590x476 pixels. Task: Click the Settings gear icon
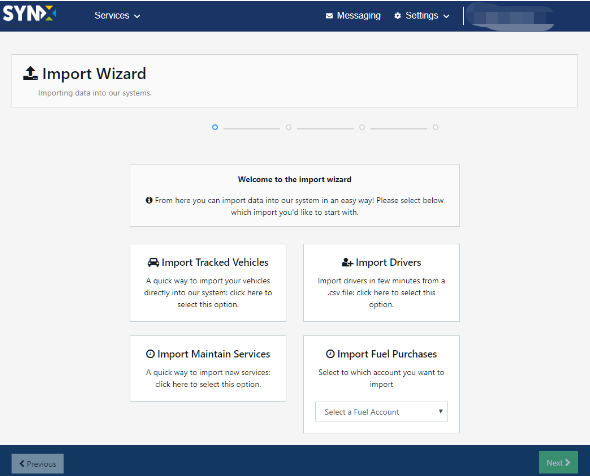(397, 16)
